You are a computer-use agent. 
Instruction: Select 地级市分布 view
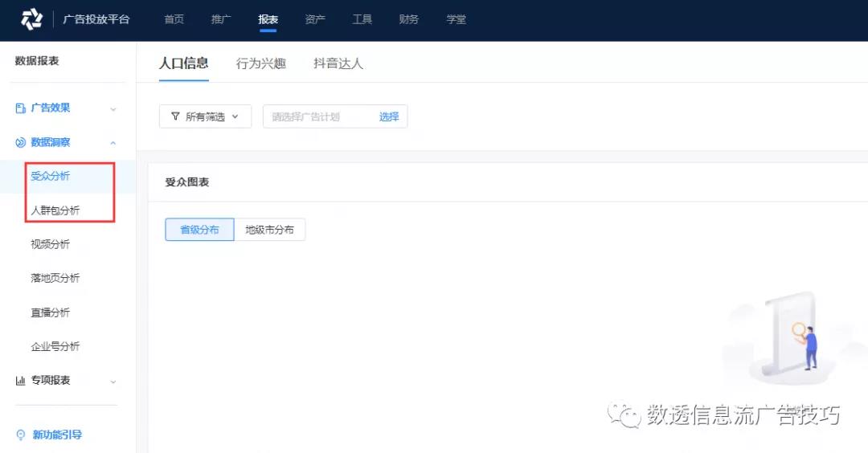269,230
